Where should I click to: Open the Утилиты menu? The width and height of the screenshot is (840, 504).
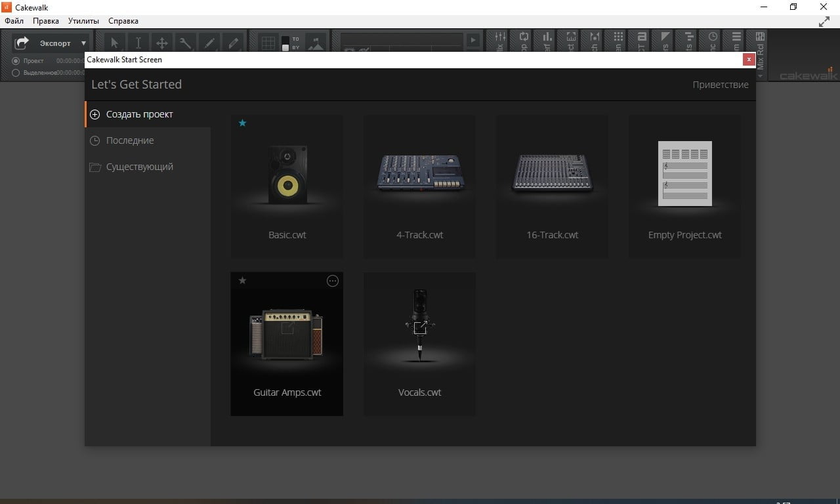coord(83,21)
